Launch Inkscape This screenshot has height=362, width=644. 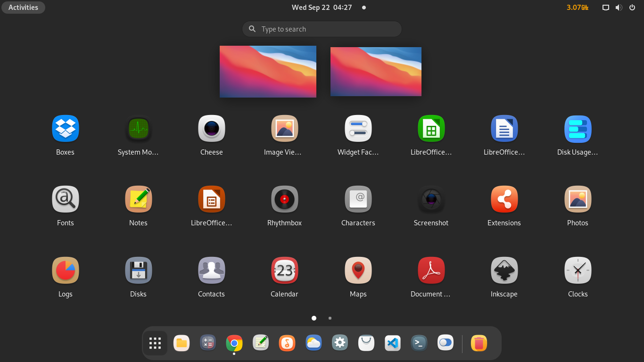coord(504,271)
